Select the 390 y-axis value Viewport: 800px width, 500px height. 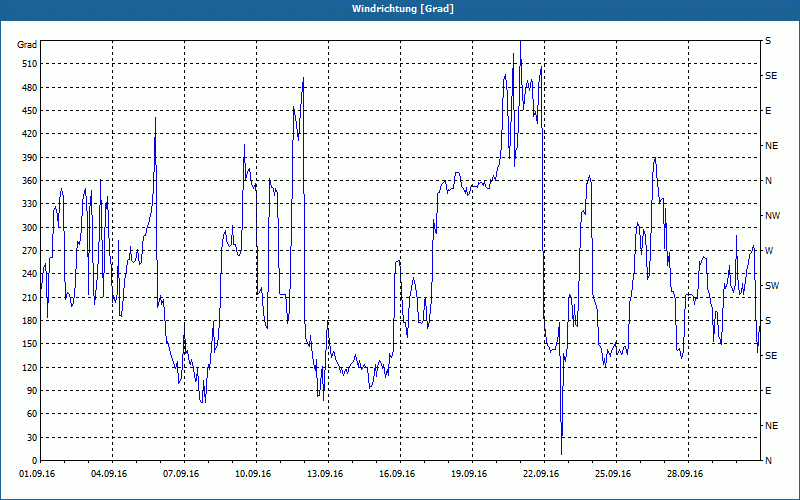click(x=29, y=158)
